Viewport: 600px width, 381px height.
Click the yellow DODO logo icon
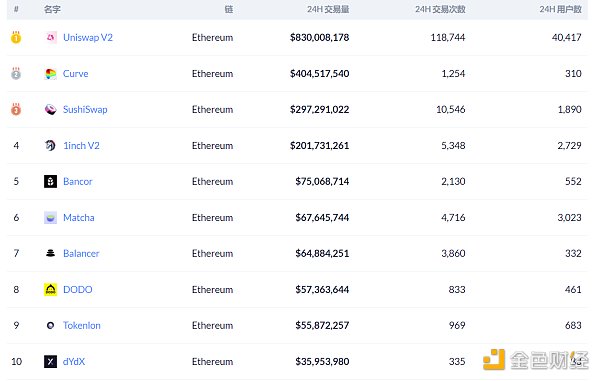coord(51,290)
